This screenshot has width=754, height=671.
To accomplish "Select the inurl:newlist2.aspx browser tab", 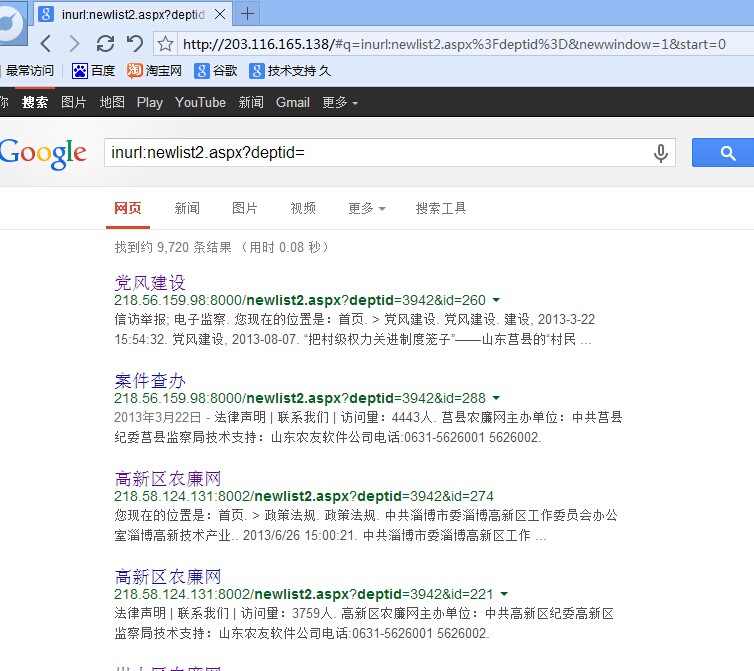I will (x=133, y=14).
